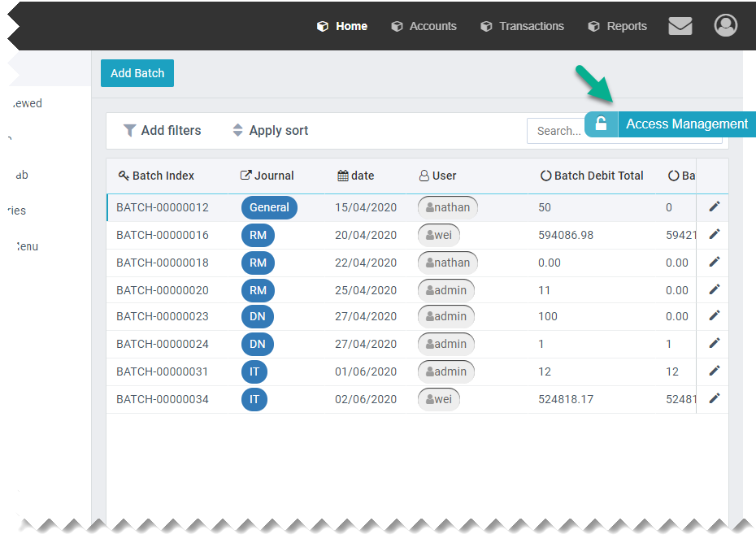Click into the Search input field
The image size is (756, 543).
557,131
